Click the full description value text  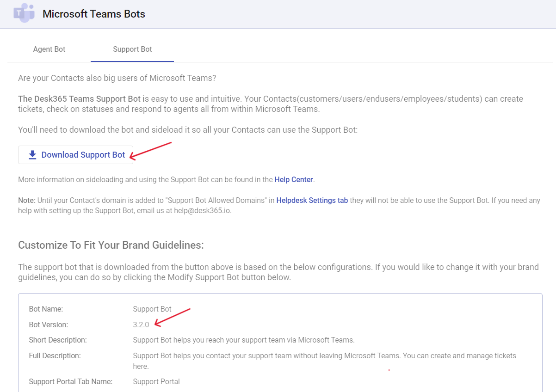click(x=325, y=361)
